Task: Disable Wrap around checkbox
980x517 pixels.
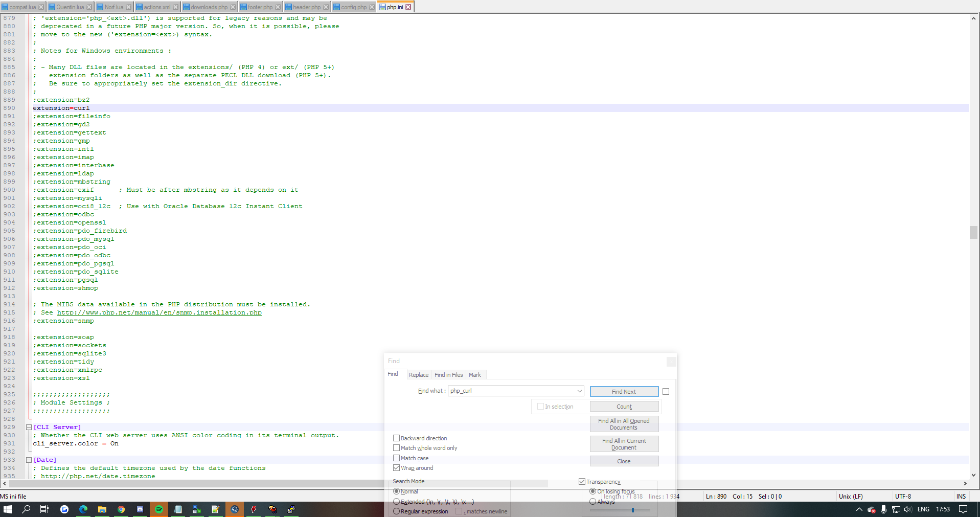Action: (x=396, y=468)
